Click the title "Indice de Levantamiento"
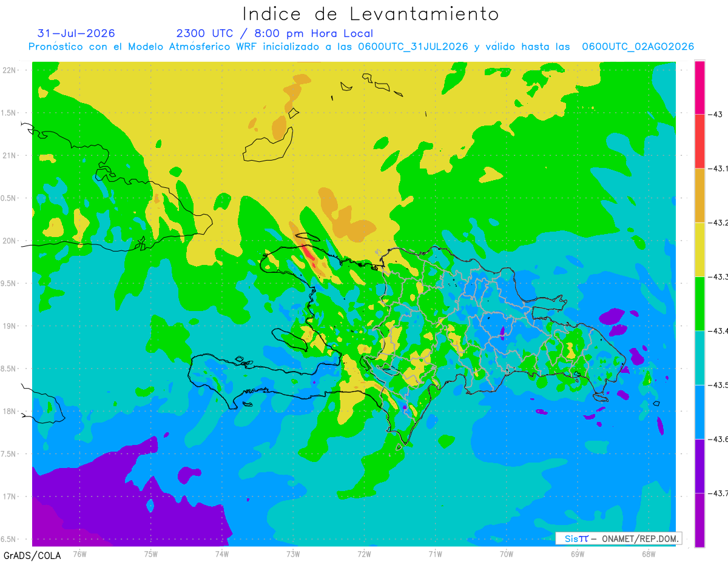This screenshot has height=562, width=728. [370, 13]
